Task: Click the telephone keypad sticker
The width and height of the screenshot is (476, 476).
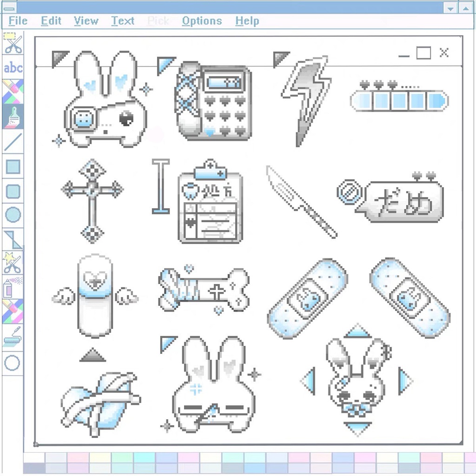Action: coord(214,101)
